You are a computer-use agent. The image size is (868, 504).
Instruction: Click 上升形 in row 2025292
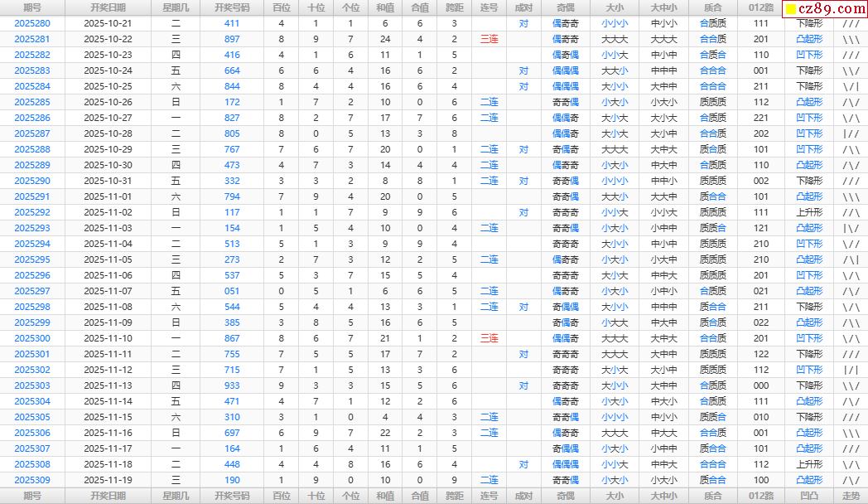click(x=809, y=212)
